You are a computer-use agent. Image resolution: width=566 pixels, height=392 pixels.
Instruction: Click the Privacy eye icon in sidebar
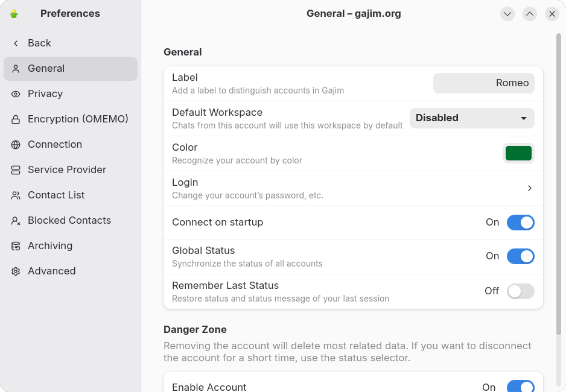tap(16, 94)
